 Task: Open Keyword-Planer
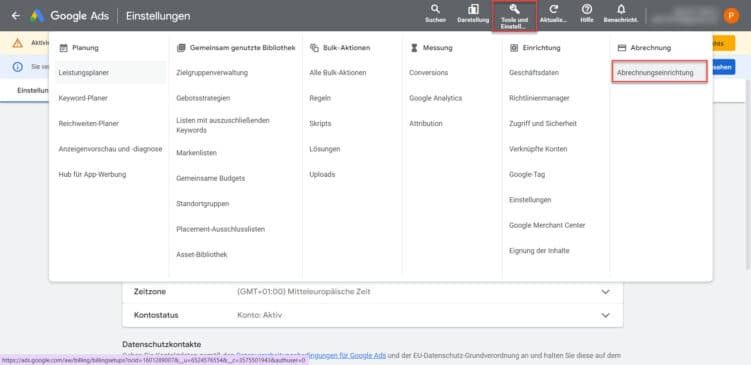pyautogui.click(x=83, y=98)
